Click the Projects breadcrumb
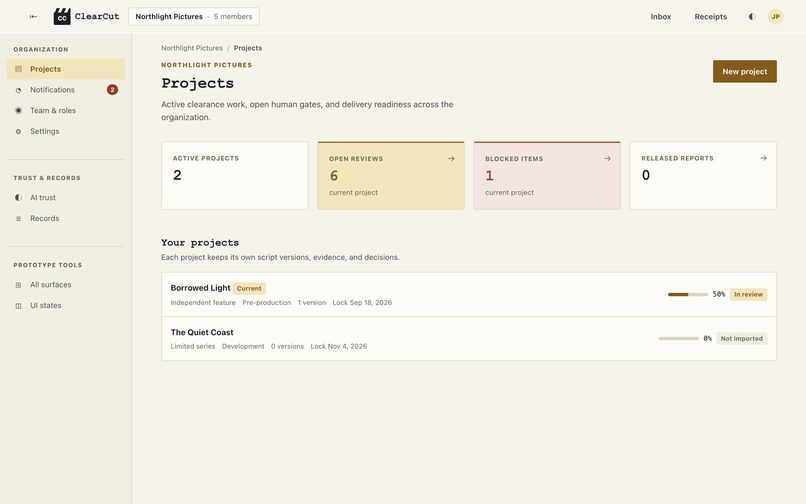The width and height of the screenshot is (806, 504). point(248,48)
